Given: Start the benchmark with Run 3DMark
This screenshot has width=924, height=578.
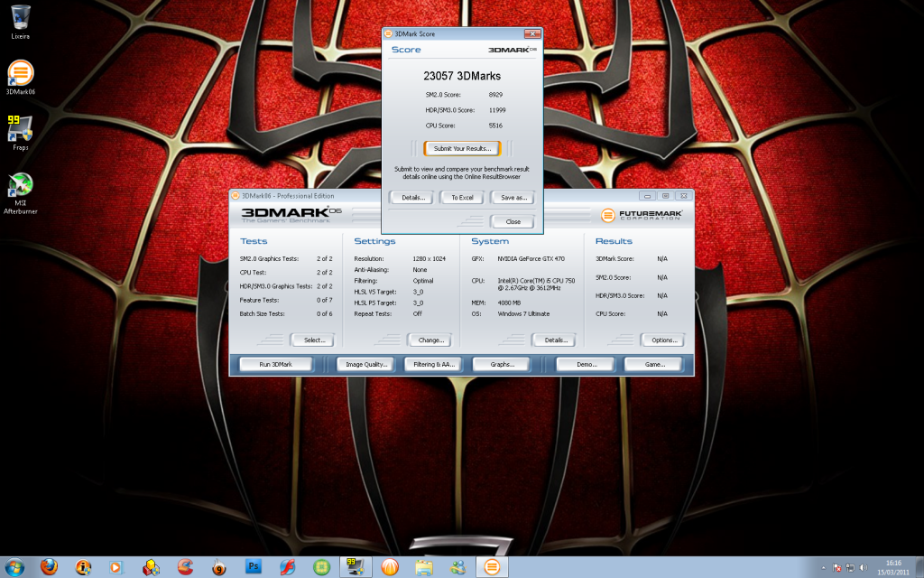Looking at the screenshot, I should click(x=276, y=365).
